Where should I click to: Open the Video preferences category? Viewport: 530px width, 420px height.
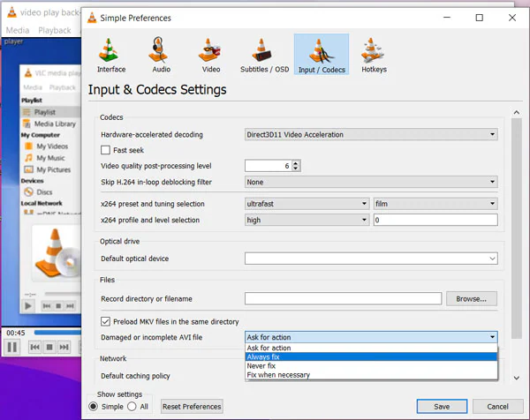(210, 56)
